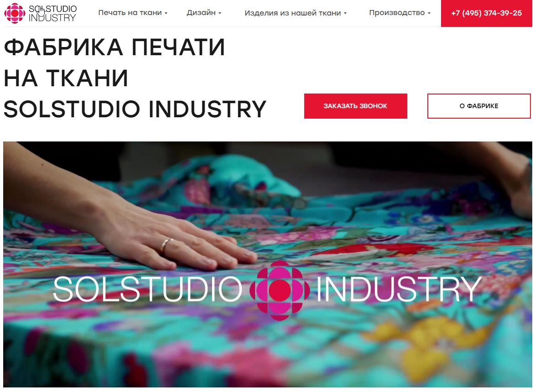Click the fabric video banner image

click(x=267, y=264)
